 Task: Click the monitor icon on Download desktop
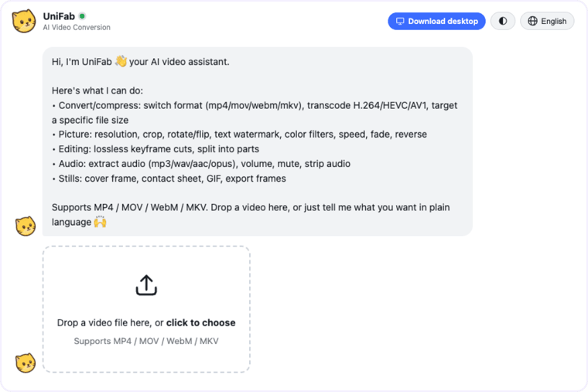(400, 22)
